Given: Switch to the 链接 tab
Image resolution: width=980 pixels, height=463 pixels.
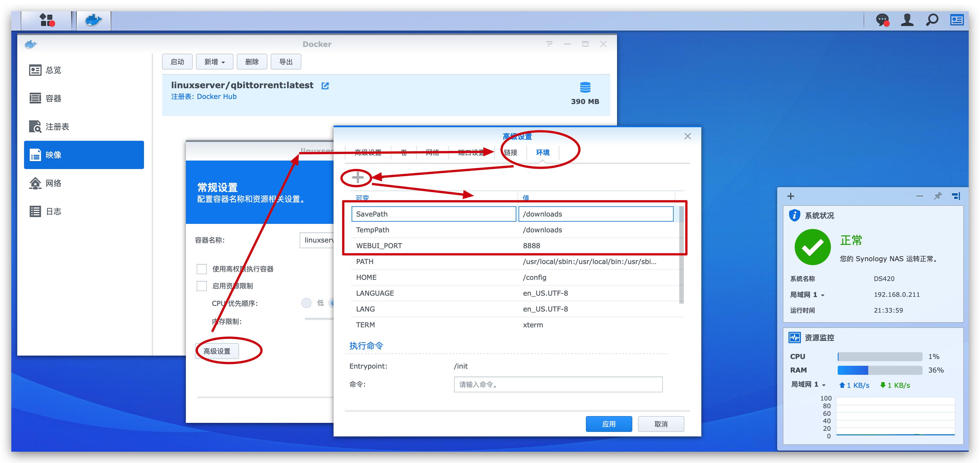Looking at the screenshot, I should pyautogui.click(x=510, y=152).
